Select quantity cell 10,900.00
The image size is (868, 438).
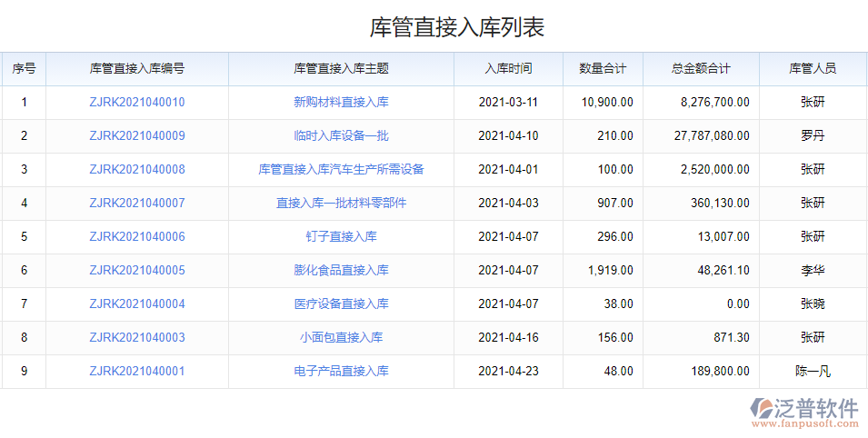click(x=603, y=102)
